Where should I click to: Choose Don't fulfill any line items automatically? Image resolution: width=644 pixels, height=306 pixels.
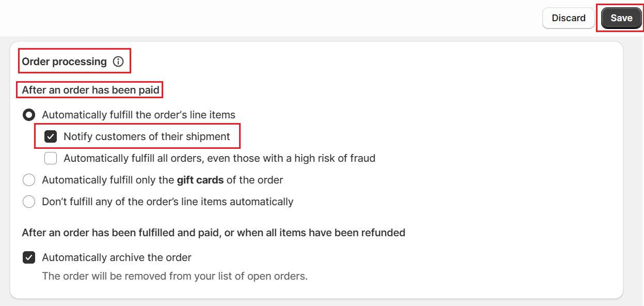(29, 202)
